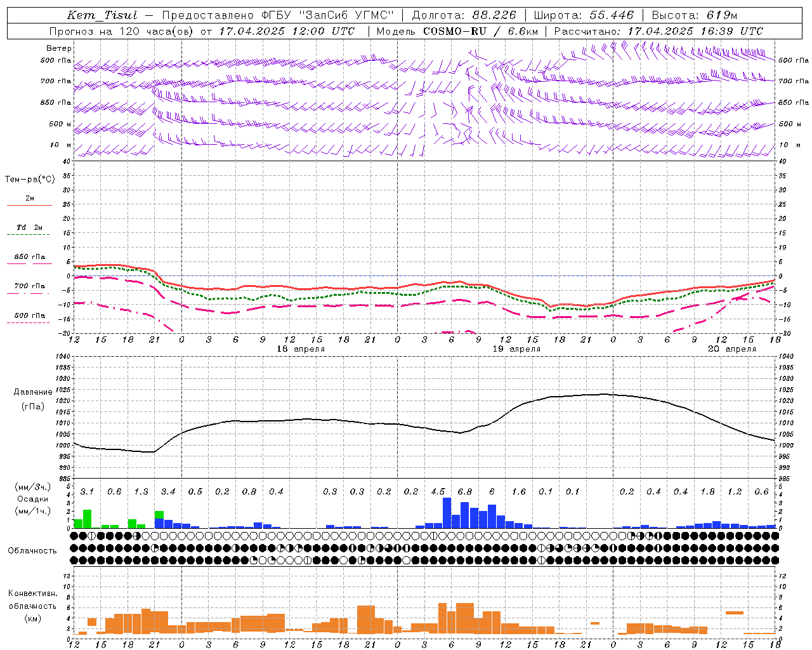The width and height of the screenshot is (812, 650).
Task: Click the (мм/1ч.) units label
Action: pos(33,511)
